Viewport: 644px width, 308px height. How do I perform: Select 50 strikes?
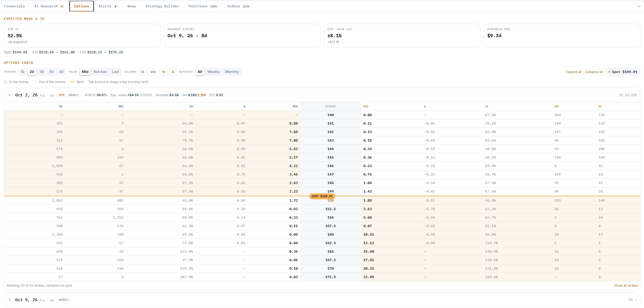pyautogui.click(x=52, y=72)
